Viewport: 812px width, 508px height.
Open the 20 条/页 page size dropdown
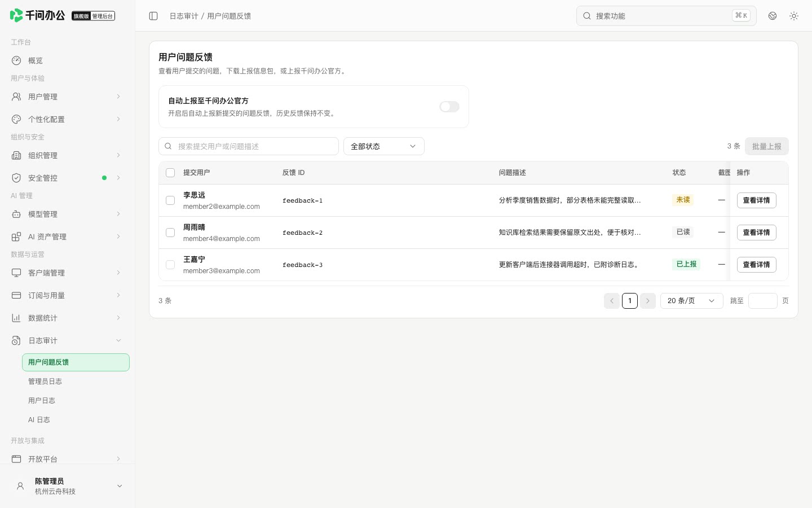pyautogui.click(x=692, y=301)
